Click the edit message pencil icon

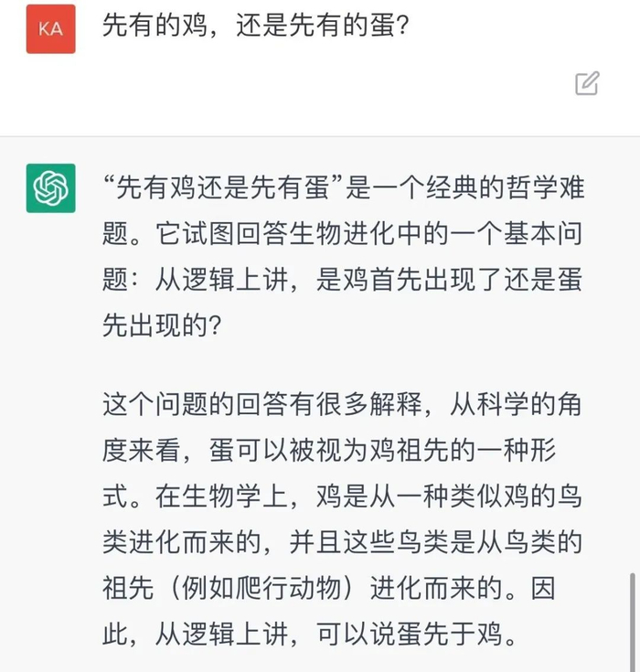pos(587,83)
